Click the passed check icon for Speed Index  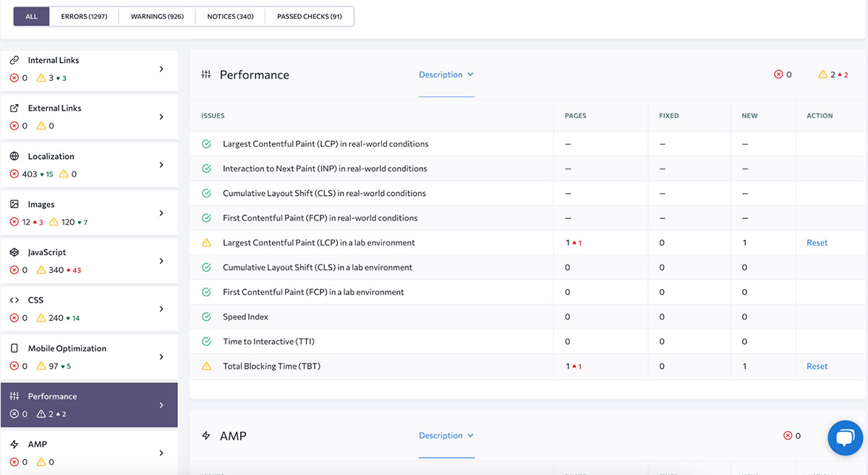[206, 317]
